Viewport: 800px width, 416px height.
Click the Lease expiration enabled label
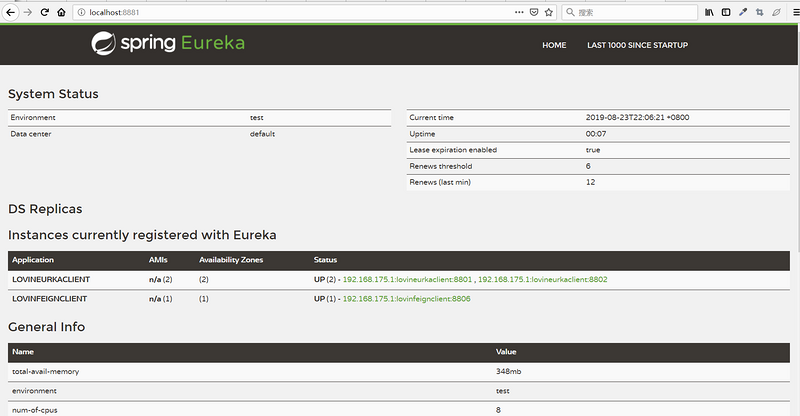pos(453,150)
